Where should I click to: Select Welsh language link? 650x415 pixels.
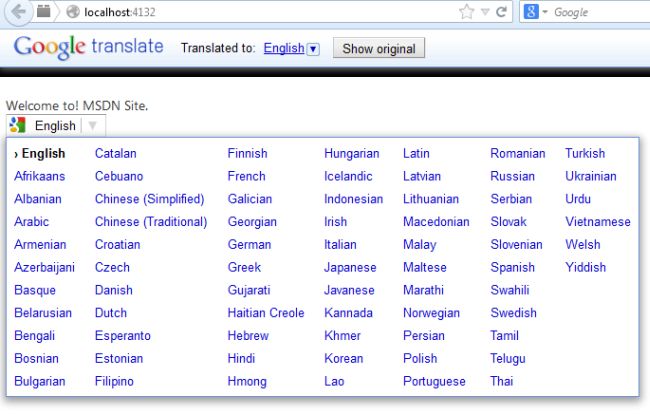tap(583, 245)
